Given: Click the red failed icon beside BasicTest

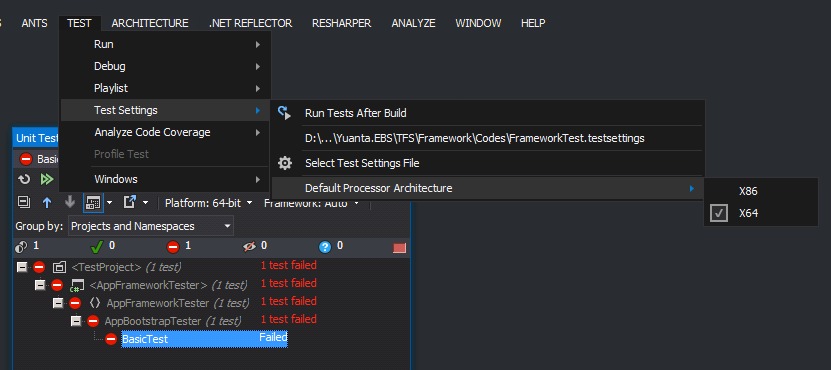Looking at the screenshot, I should (111, 339).
